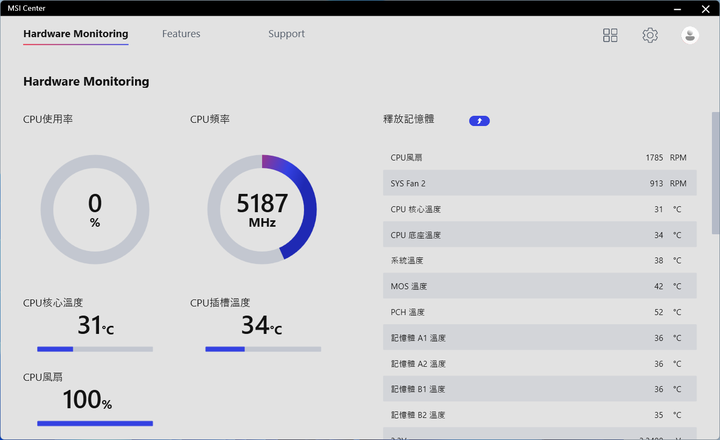Click the vertical scrollbar of sensor list
The height and width of the screenshot is (440, 720).
pyautogui.click(x=715, y=173)
